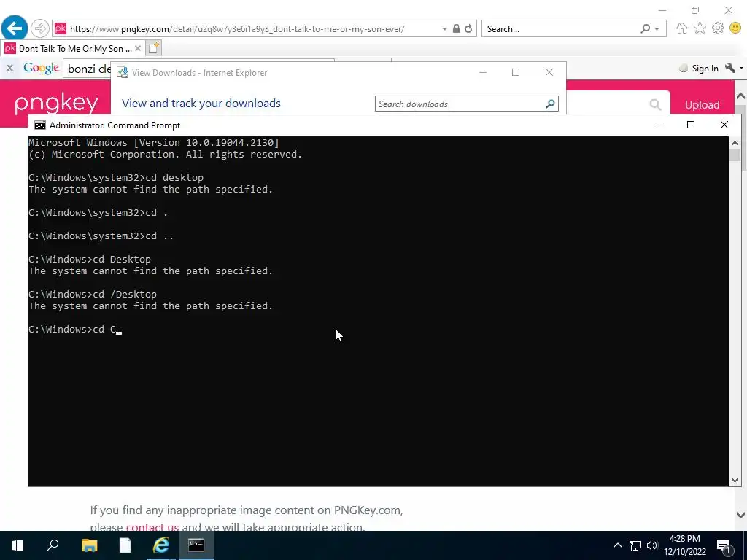Go back with the IE back arrow
Screen dimensions: 747x560
(15, 28)
